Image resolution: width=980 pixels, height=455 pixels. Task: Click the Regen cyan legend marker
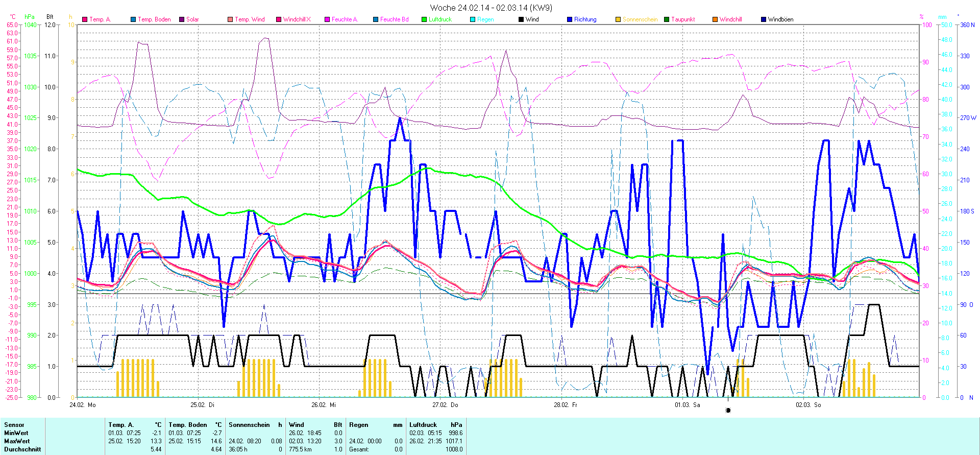473,19
